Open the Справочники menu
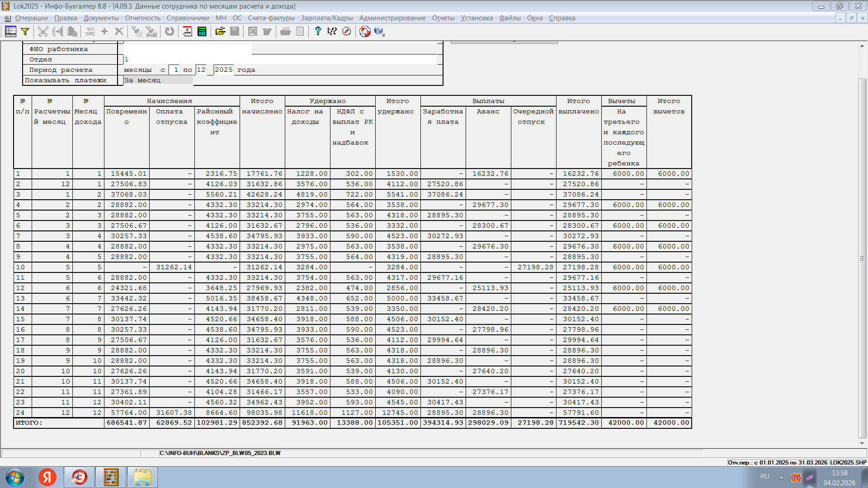Image resolution: width=868 pixels, height=488 pixels. click(188, 18)
